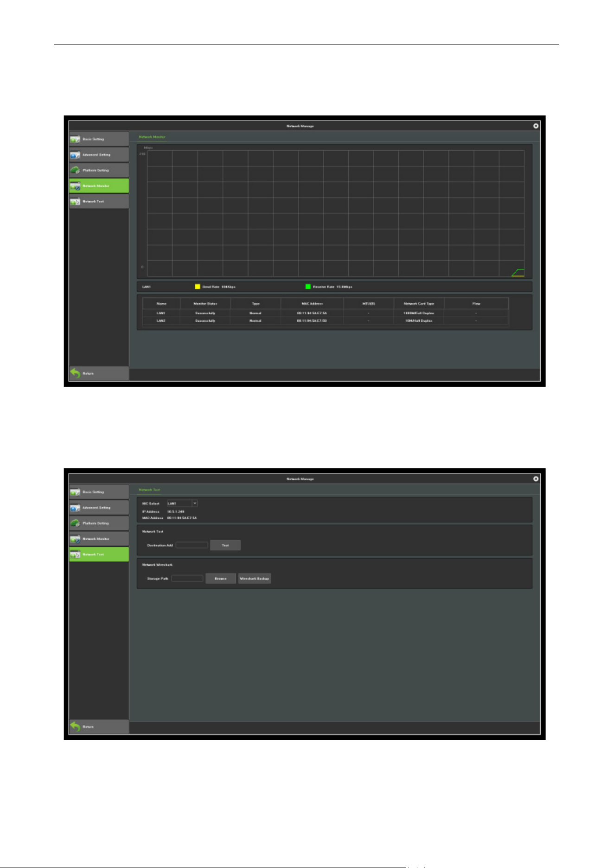Click the 'Send Rate 104Kbps' label
The height and width of the screenshot is (868, 614).
point(219,287)
